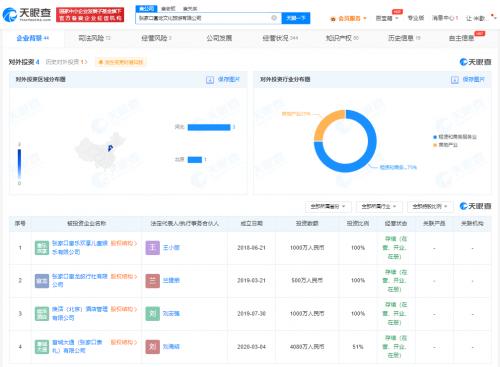Switch to the 企业背景 tab
The width and height of the screenshot is (500, 367).
tap(33, 38)
